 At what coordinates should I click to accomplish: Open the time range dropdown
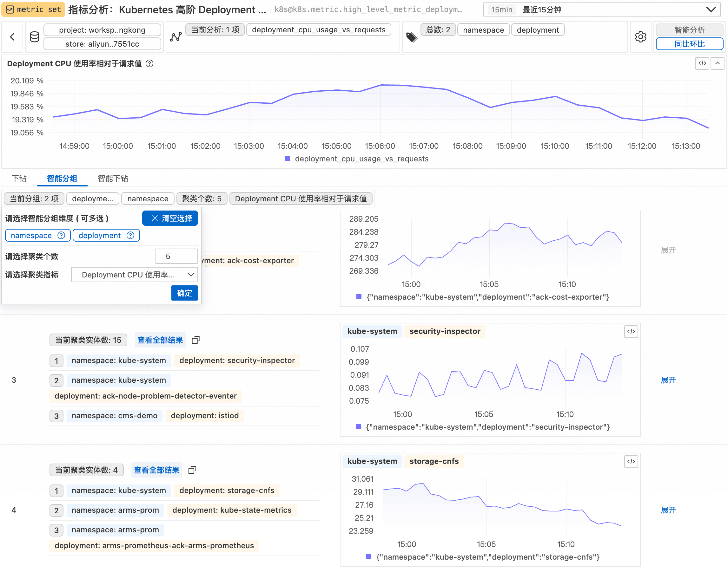602,10
